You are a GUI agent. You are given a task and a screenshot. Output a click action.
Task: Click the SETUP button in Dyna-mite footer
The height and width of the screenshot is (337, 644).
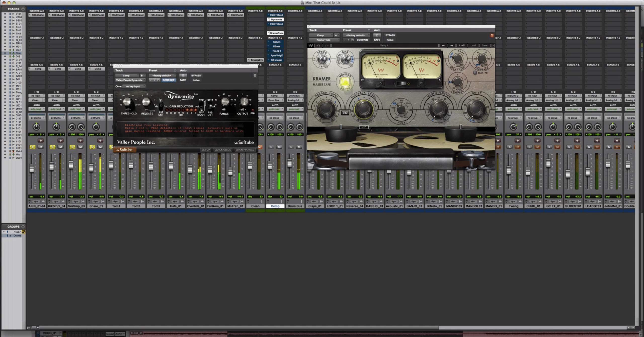pos(206,150)
